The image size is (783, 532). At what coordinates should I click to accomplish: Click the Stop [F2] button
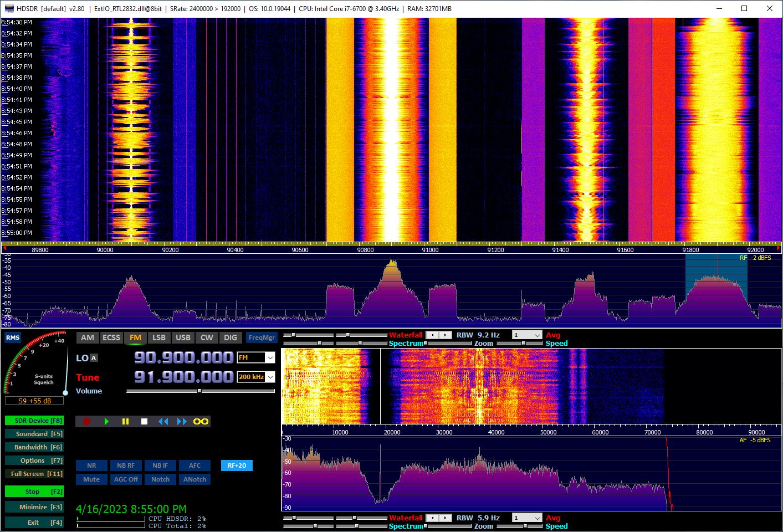(34, 492)
